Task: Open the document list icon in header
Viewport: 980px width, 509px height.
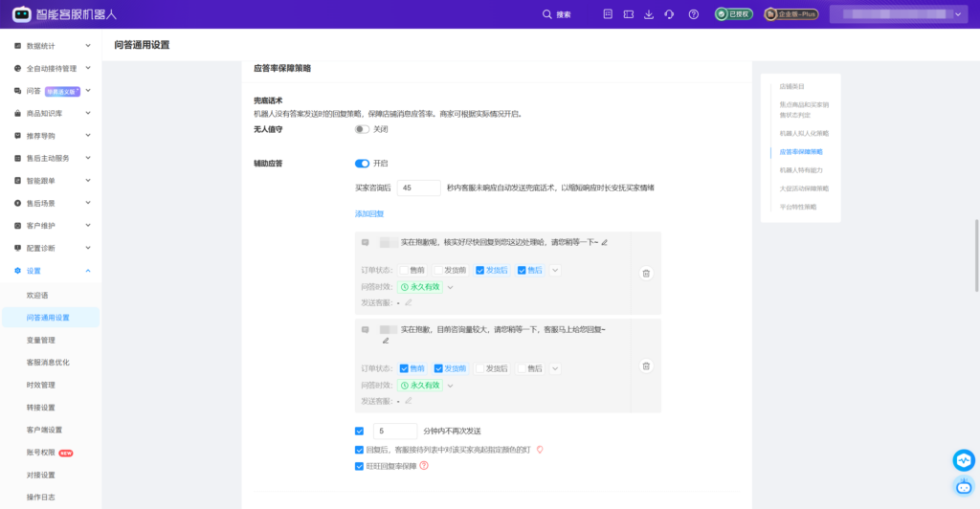Action: tap(608, 13)
